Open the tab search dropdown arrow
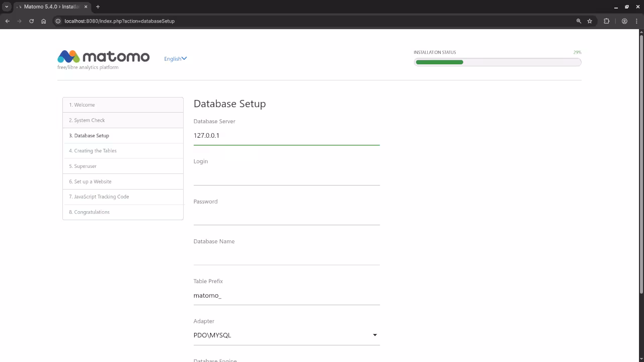 (x=7, y=7)
